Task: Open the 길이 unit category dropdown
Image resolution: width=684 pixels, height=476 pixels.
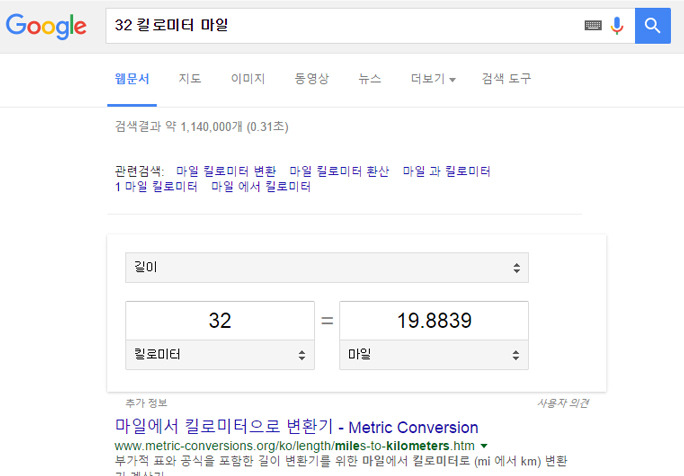Action: 327,267
